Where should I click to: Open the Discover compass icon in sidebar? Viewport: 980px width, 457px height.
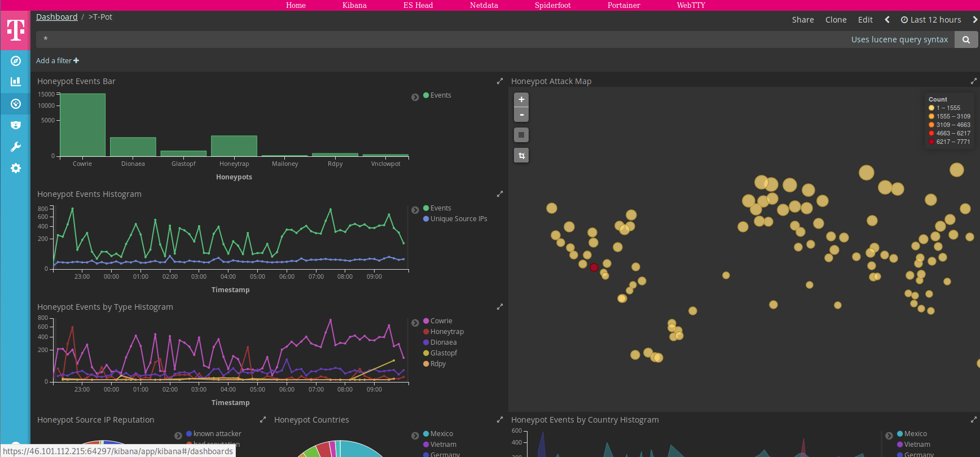16,61
